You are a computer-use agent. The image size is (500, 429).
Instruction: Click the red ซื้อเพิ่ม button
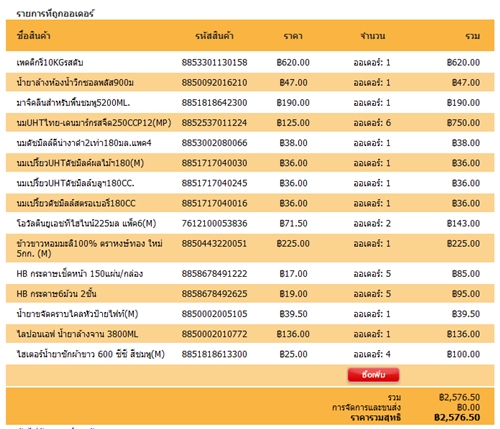click(x=373, y=375)
